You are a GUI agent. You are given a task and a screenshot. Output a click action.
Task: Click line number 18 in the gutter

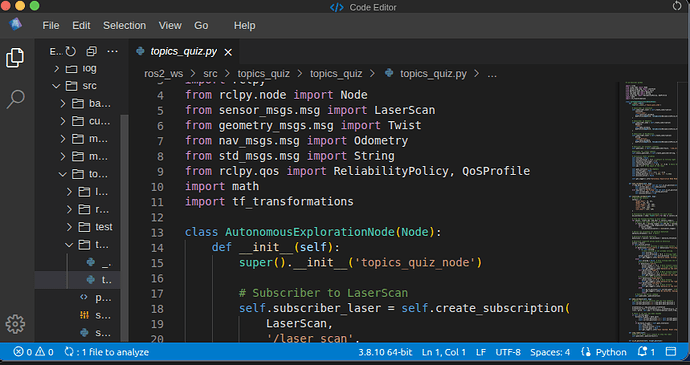pyautogui.click(x=157, y=309)
